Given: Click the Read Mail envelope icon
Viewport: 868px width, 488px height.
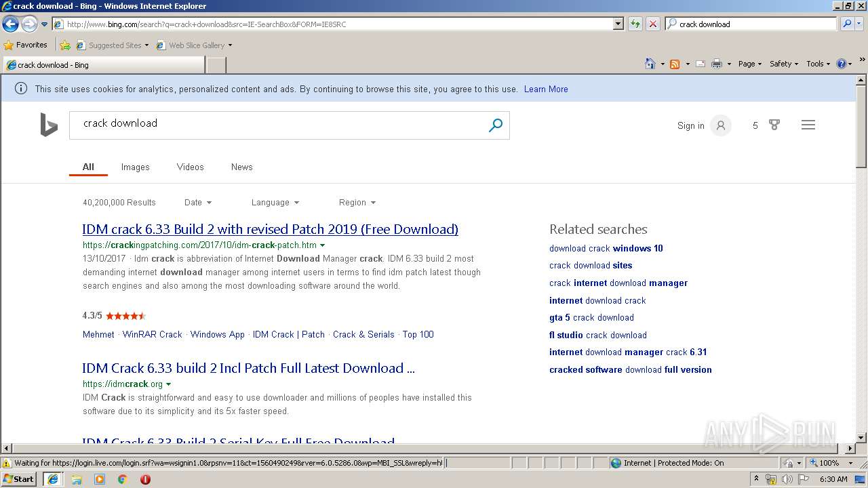Looking at the screenshot, I should (701, 64).
